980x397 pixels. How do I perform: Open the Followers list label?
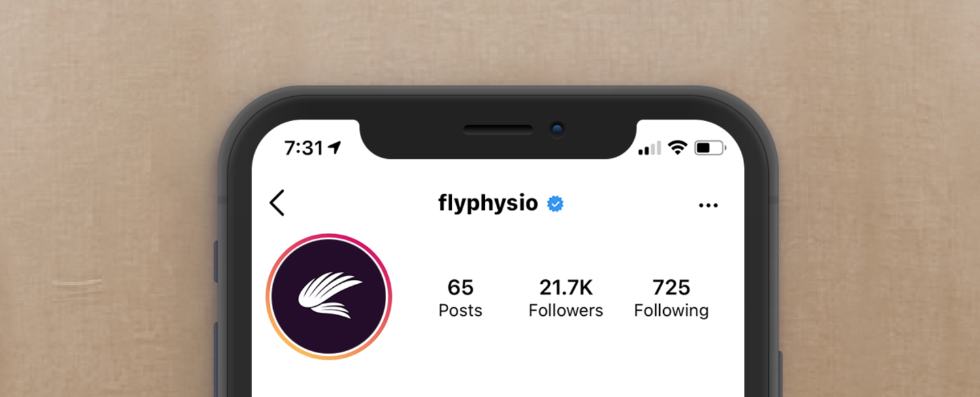(x=566, y=311)
